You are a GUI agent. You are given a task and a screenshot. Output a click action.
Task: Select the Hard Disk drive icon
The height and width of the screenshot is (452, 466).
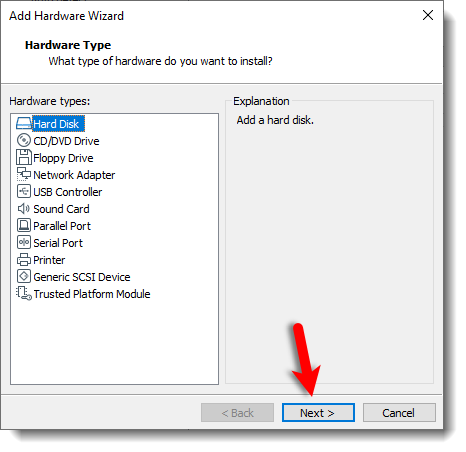pyautogui.click(x=24, y=124)
